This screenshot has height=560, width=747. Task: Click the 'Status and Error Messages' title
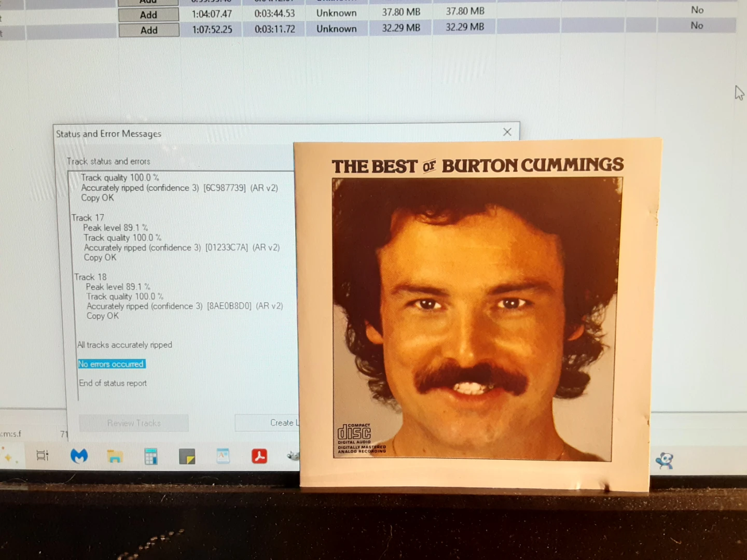pyautogui.click(x=108, y=134)
